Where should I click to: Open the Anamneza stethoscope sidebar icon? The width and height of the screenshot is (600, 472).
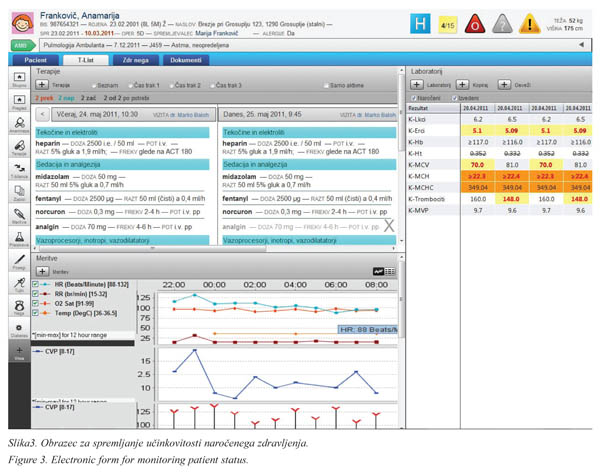pos(19,125)
